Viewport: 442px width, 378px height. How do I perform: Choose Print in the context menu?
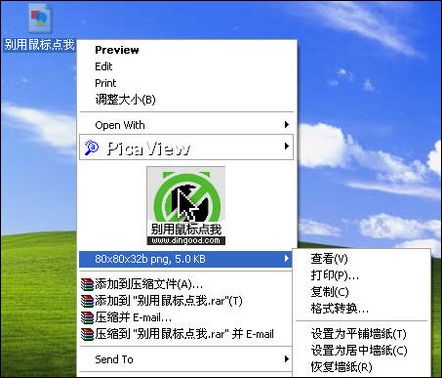tap(187, 83)
